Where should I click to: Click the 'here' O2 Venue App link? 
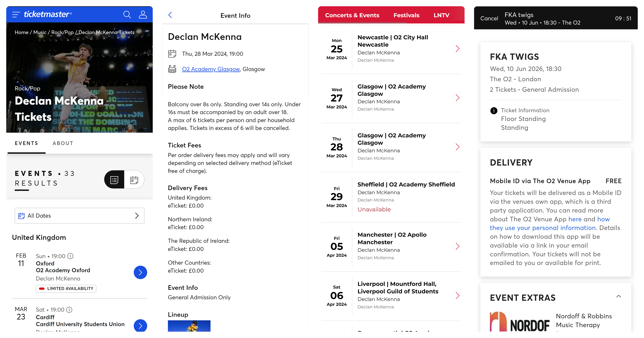tap(575, 219)
